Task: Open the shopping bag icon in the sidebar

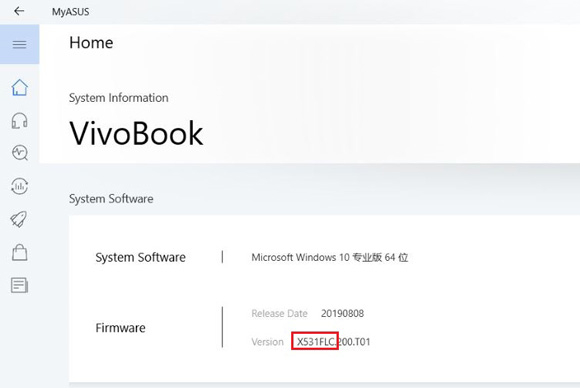Action: coord(20,252)
